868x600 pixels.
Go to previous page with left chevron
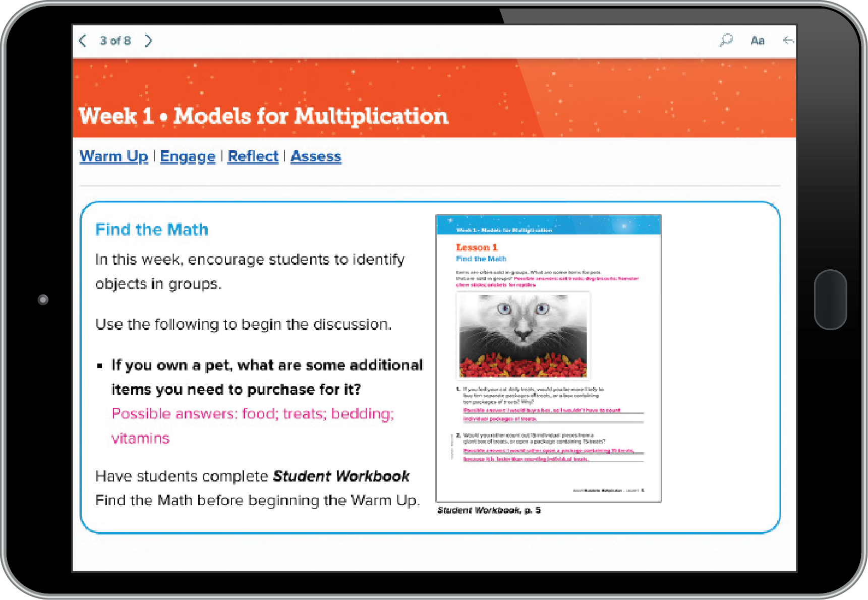[83, 41]
